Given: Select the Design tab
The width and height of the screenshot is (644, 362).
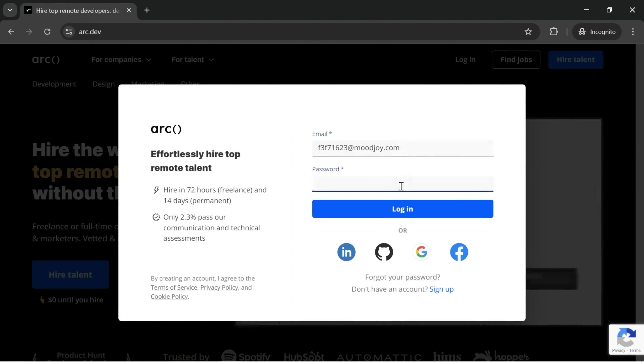Looking at the screenshot, I should tap(103, 83).
